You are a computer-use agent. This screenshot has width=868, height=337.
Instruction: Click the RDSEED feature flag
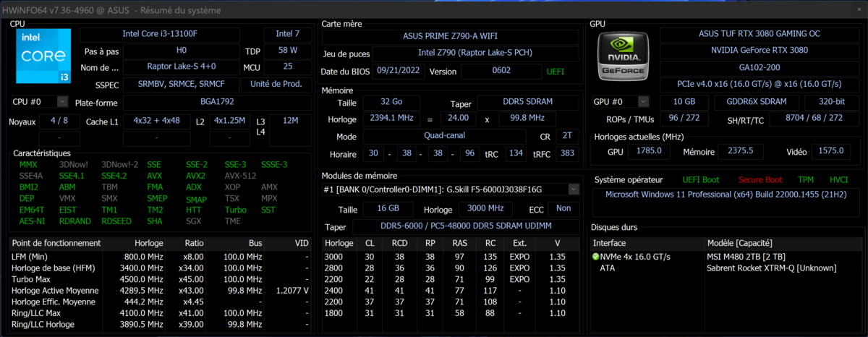pos(116,221)
